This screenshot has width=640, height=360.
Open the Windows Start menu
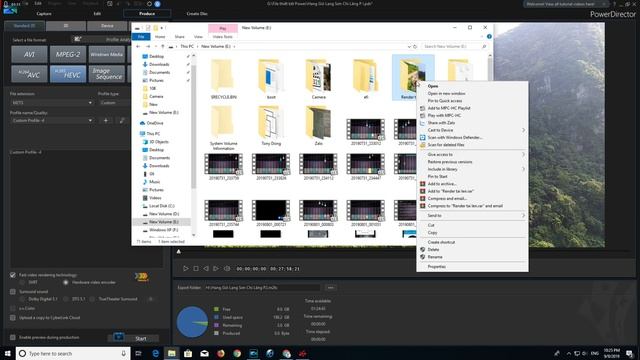[x=7, y=353]
